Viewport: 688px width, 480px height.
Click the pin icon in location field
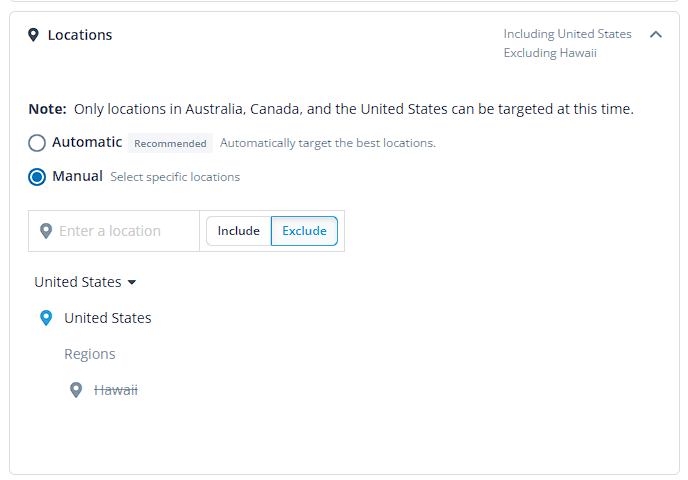click(x=46, y=231)
